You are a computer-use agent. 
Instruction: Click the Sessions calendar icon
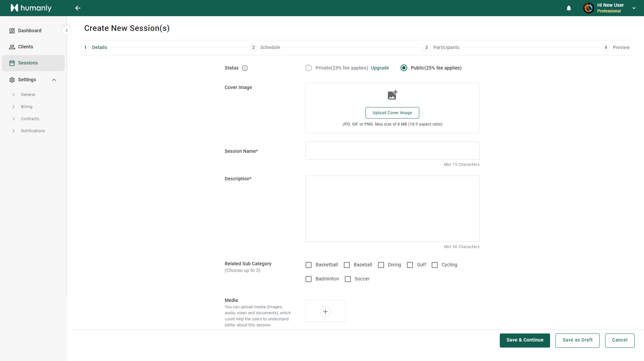click(12, 63)
